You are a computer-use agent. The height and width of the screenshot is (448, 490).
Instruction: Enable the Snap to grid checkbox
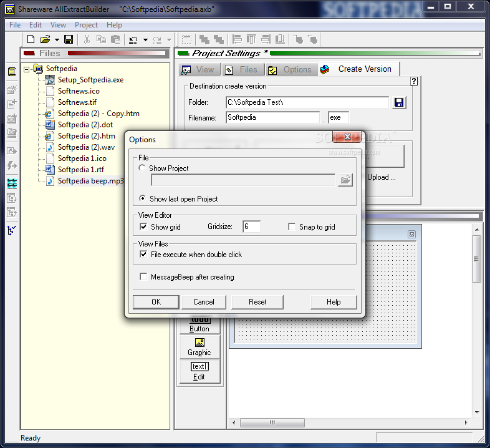coord(292,226)
